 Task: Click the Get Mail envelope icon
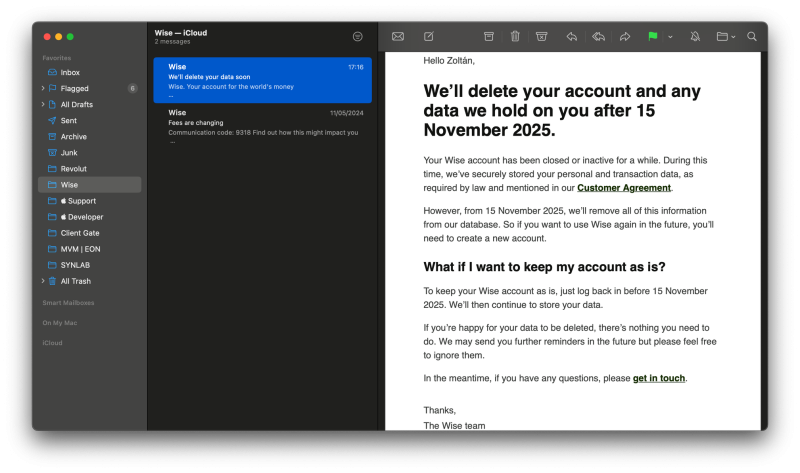coord(398,36)
